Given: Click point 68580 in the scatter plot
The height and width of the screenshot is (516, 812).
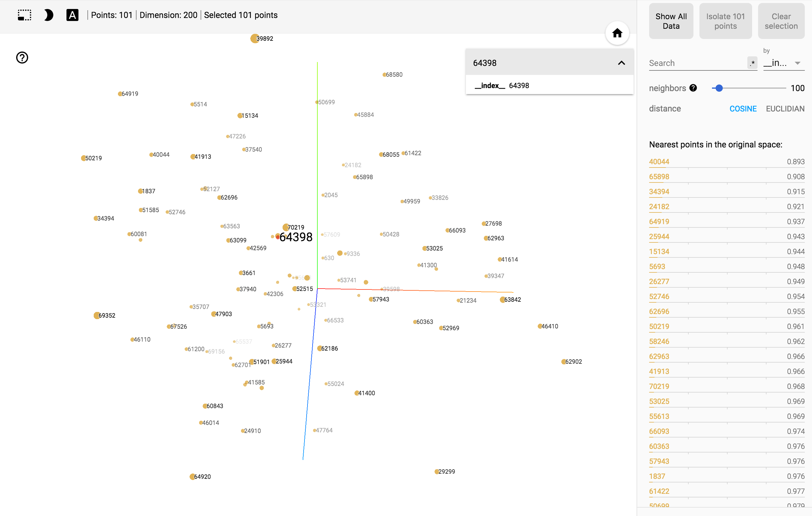Looking at the screenshot, I should click(384, 75).
